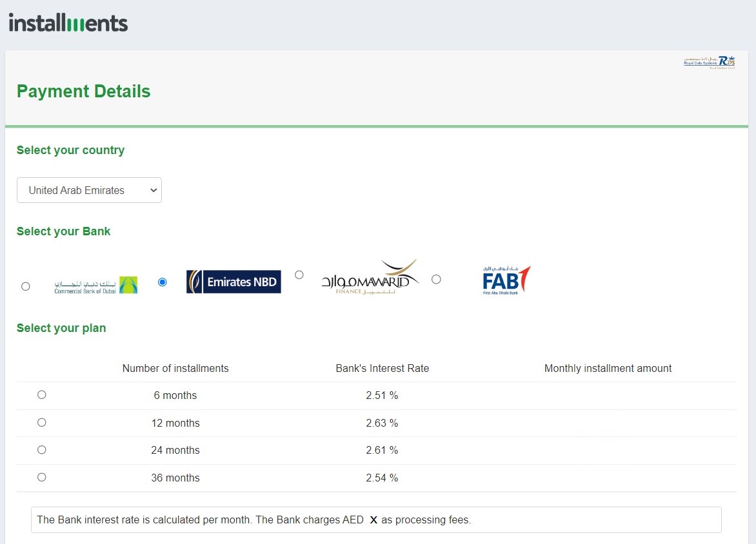Open the United Arab Emirates country dropdown
This screenshot has height=544, width=756.
[89, 190]
